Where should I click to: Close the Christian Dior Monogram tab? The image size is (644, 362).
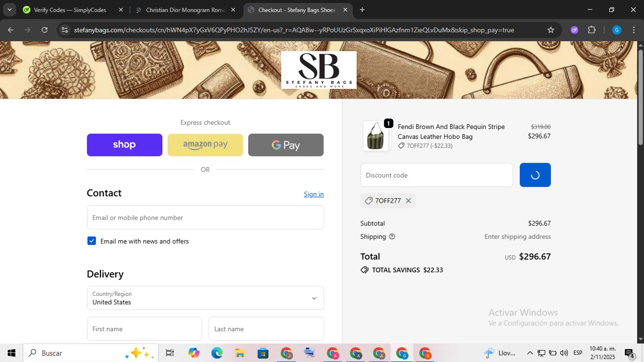point(233,10)
